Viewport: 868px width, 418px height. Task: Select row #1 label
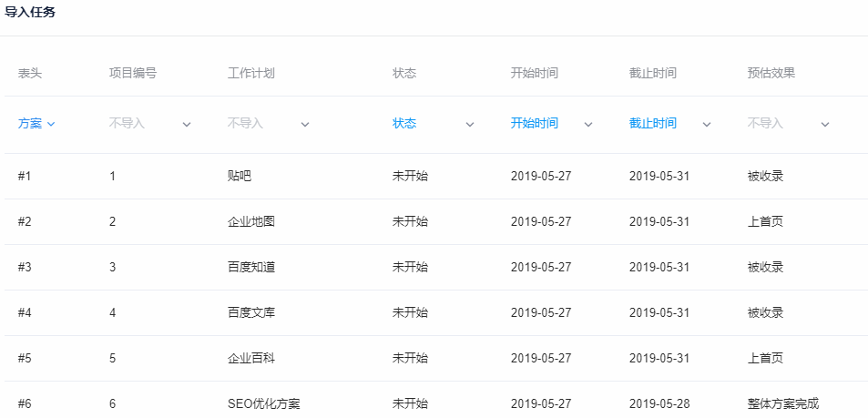pyautogui.click(x=25, y=177)
